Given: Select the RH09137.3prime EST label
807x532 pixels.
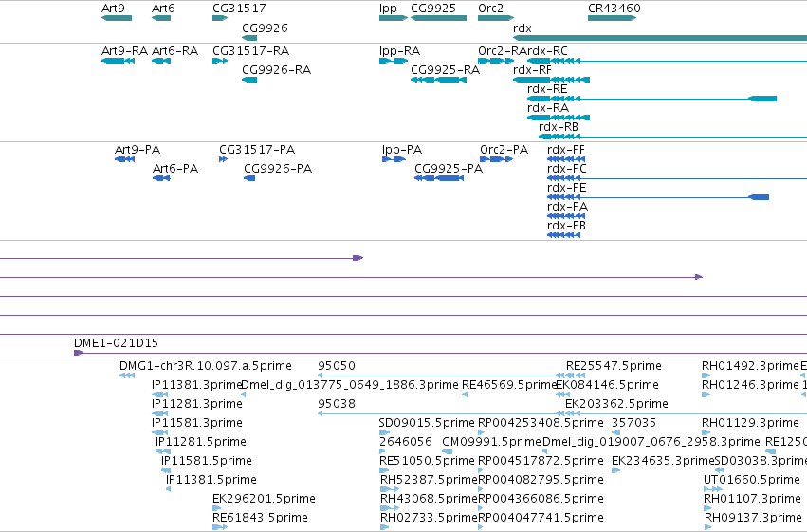Looking at the screenshot, I should [753, 518].
